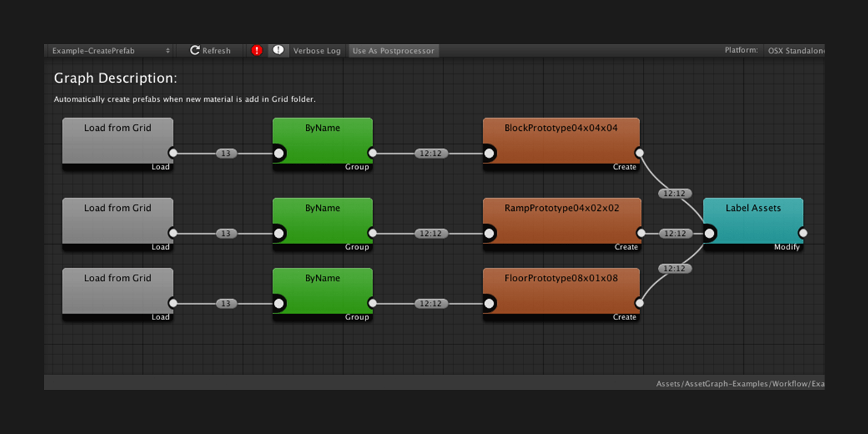Click the input port of the Label Assets node

coord(709,233)
